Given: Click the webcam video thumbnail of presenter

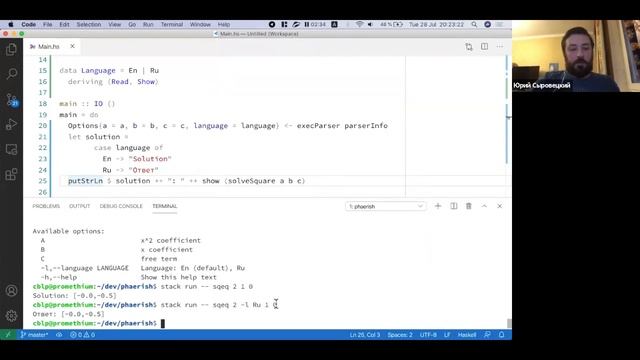Looking at the screenshot, I should pos(576,56).
